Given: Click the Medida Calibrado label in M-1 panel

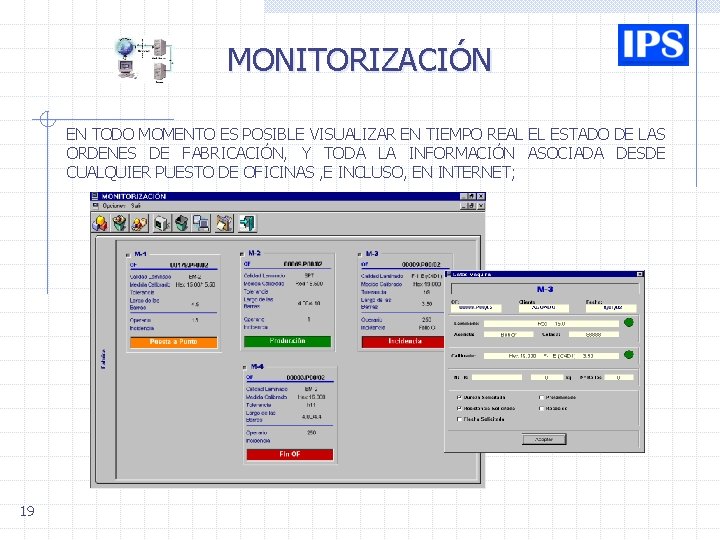Looking at the screenshot, I should coord(150,285).
